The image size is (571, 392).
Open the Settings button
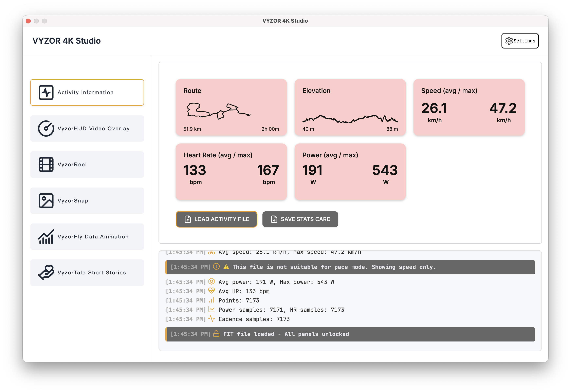(x=520, y=41)
